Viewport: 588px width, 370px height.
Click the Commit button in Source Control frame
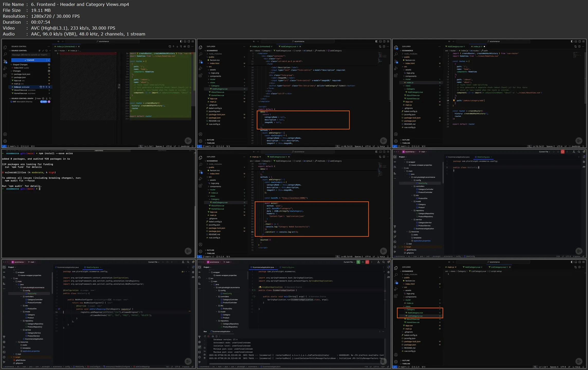[29, 60]
